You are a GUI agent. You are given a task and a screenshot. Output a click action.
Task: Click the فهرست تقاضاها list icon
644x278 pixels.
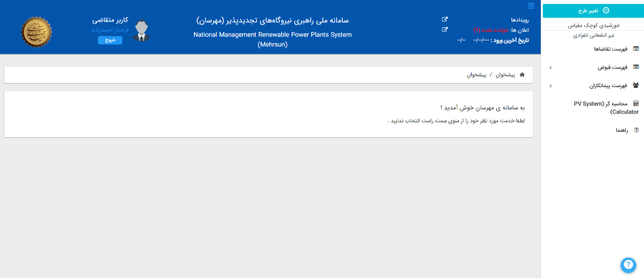pyautogui.click(x=636, y=49)
